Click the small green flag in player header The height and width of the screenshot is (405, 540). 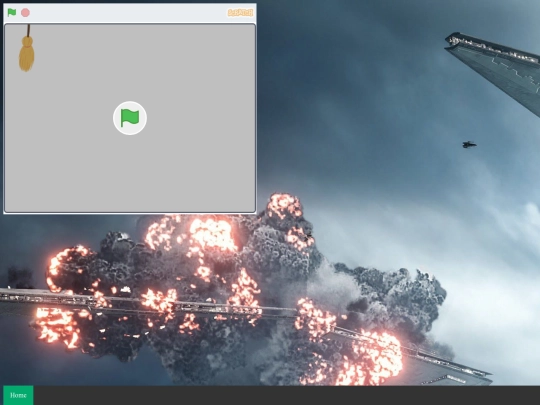coord(12,13)
